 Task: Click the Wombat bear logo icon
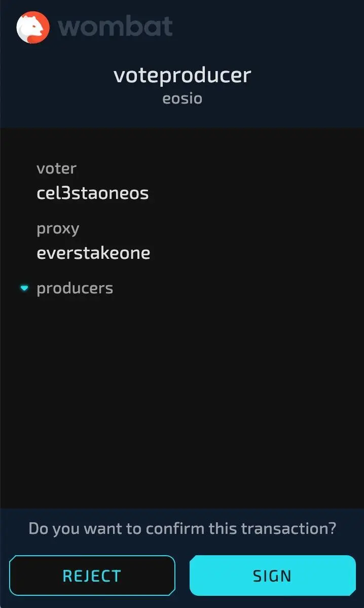pyautogui.click(x=33, y=27)
